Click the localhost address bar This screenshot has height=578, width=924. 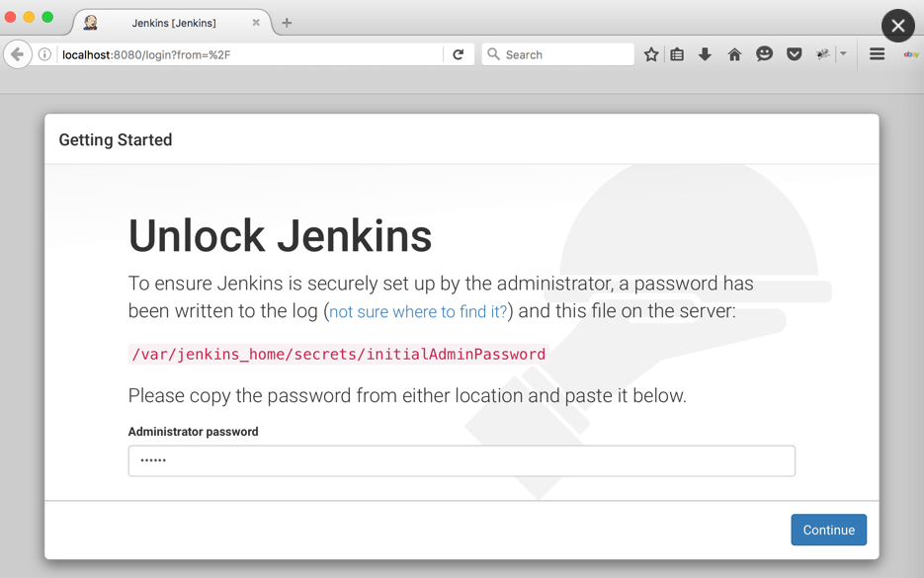pyautogui.click(x=247, y=54)
